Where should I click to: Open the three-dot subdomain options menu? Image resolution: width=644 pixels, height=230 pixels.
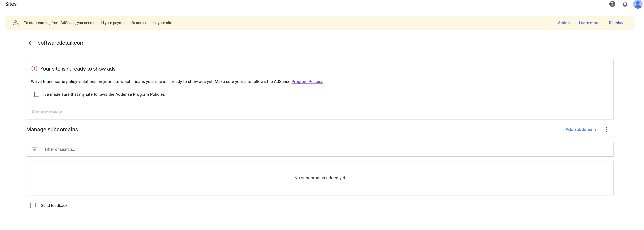pos(606,129)
